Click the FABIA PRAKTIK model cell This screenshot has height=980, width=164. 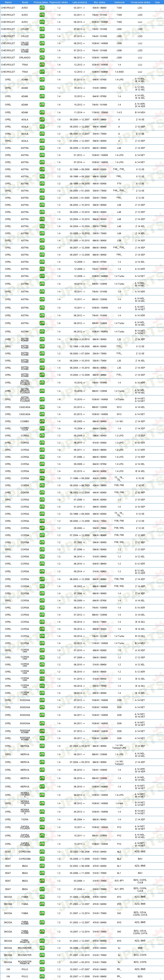tap(25, 941)
